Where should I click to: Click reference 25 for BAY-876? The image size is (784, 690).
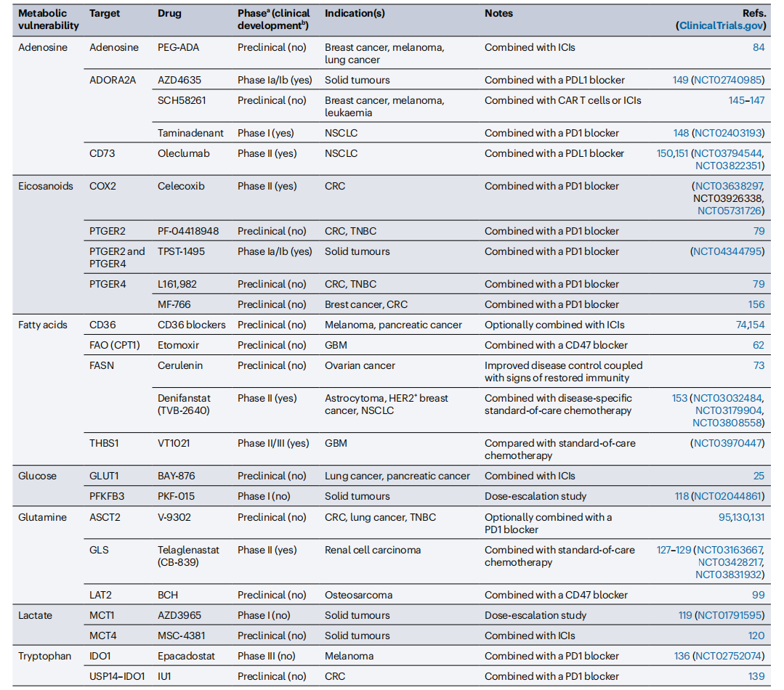pyautogui.click(x=758, y=476)
